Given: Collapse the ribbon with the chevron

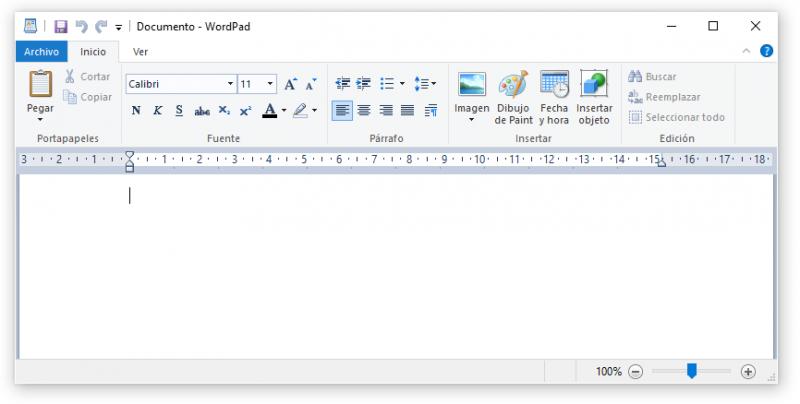Looking at the screenshot, I should click(x=746, y=51).
